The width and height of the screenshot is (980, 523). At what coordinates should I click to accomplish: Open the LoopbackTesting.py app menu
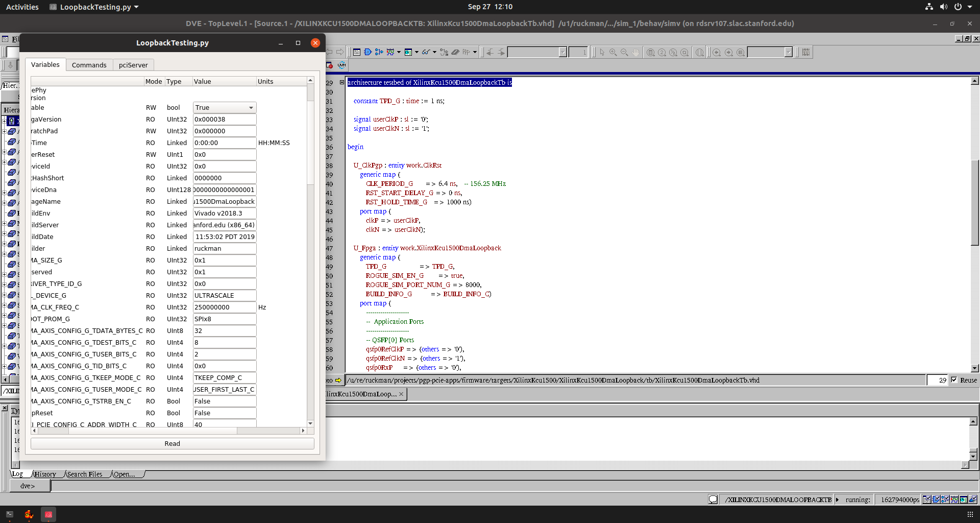[95, 7]
